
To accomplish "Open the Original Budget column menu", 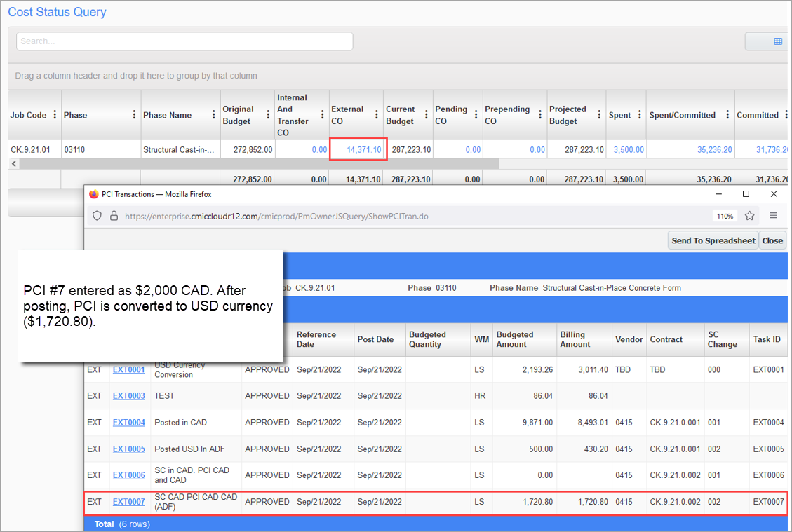I will click(269, 115).
